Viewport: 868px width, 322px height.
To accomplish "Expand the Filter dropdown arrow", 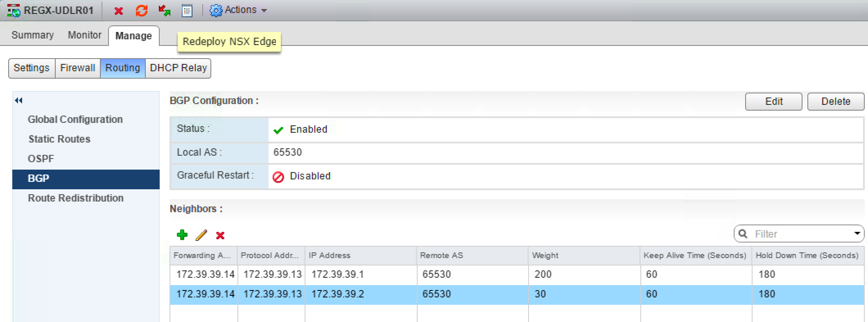I will point(857,234).
